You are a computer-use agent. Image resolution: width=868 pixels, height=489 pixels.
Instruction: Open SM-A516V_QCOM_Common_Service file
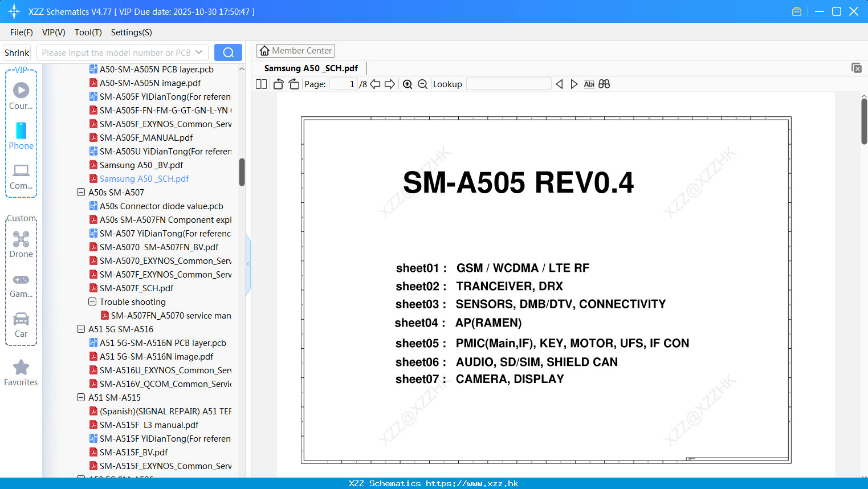160,384
